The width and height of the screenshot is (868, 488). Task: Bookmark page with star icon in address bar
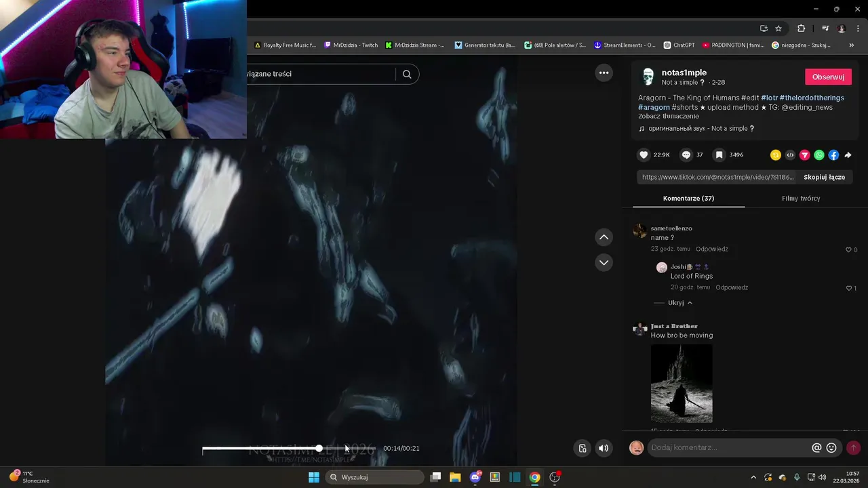(778, 28)
